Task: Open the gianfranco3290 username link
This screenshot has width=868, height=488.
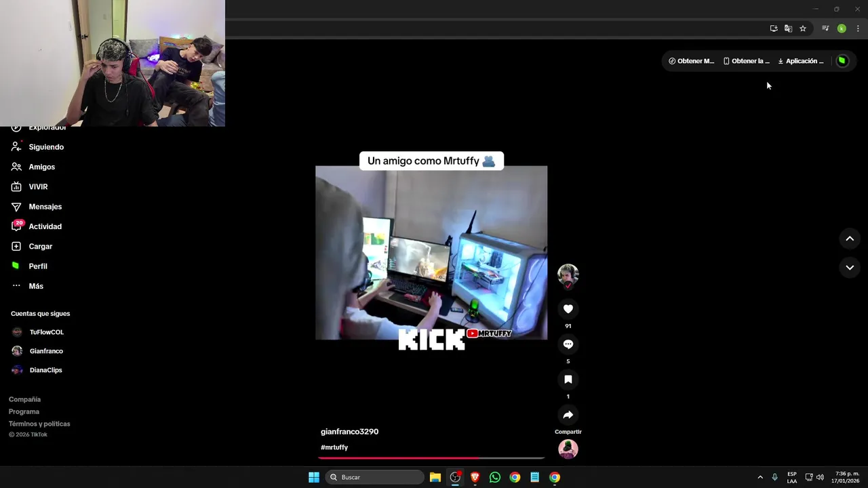Action: 349,432
